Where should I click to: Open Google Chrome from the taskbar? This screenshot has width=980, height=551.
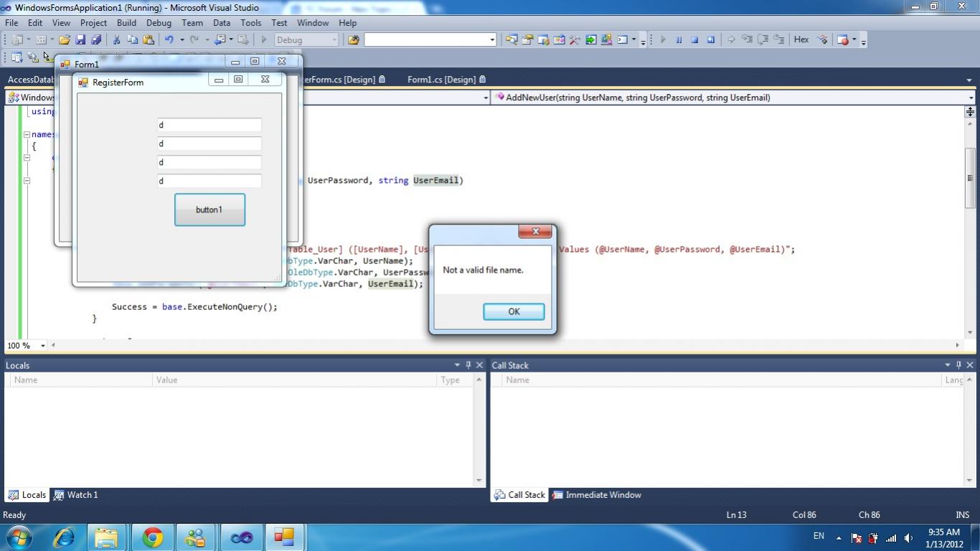152,537
